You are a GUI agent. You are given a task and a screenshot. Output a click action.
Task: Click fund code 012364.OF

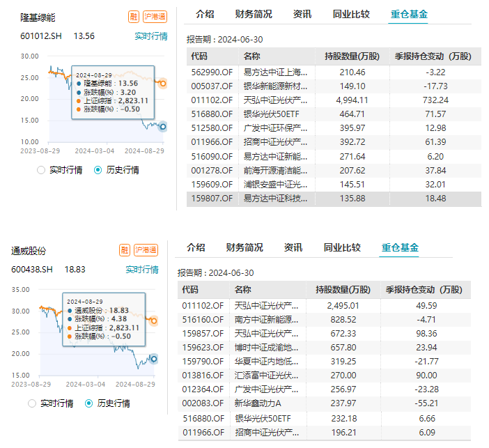pyautogui.click(x=203, y=389)
